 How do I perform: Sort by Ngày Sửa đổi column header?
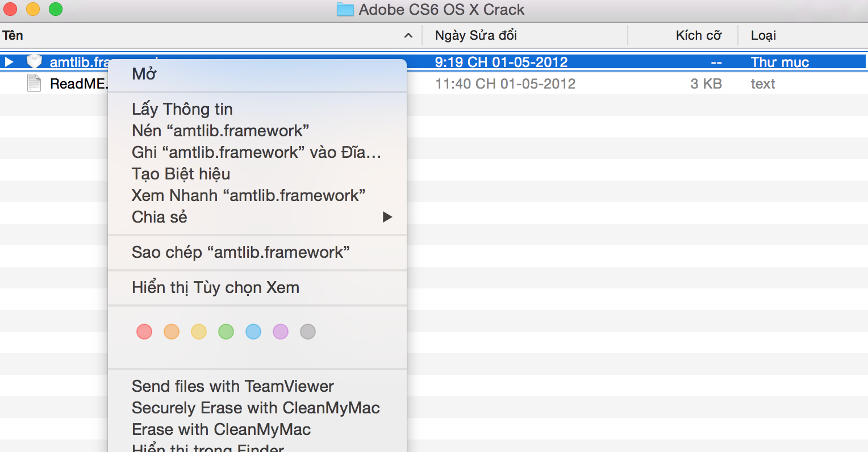[x=475, y=36]
